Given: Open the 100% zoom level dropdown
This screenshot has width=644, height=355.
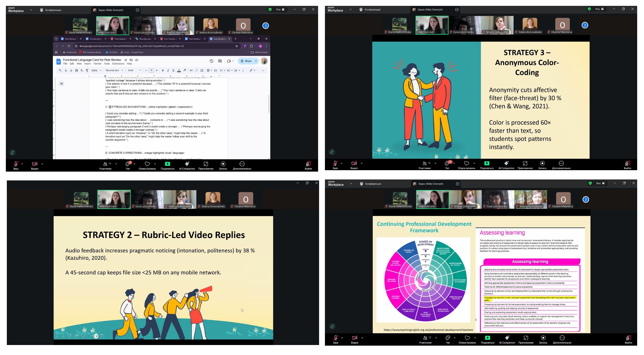Looking at the screenshot, I should pos(96,70).
